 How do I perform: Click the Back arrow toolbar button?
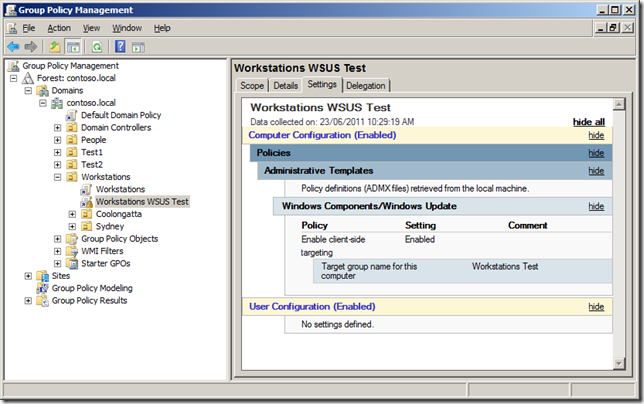[x=13, y=46]
